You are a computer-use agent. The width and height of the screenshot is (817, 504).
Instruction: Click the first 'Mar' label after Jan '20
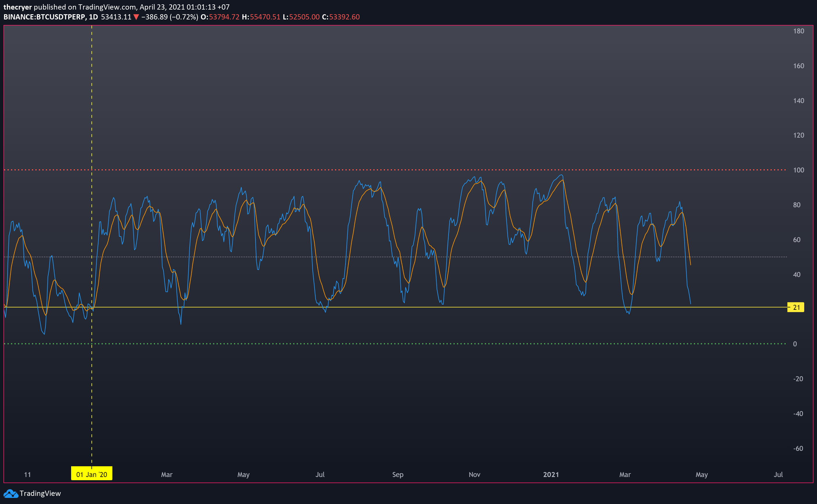tap(167, 474)
